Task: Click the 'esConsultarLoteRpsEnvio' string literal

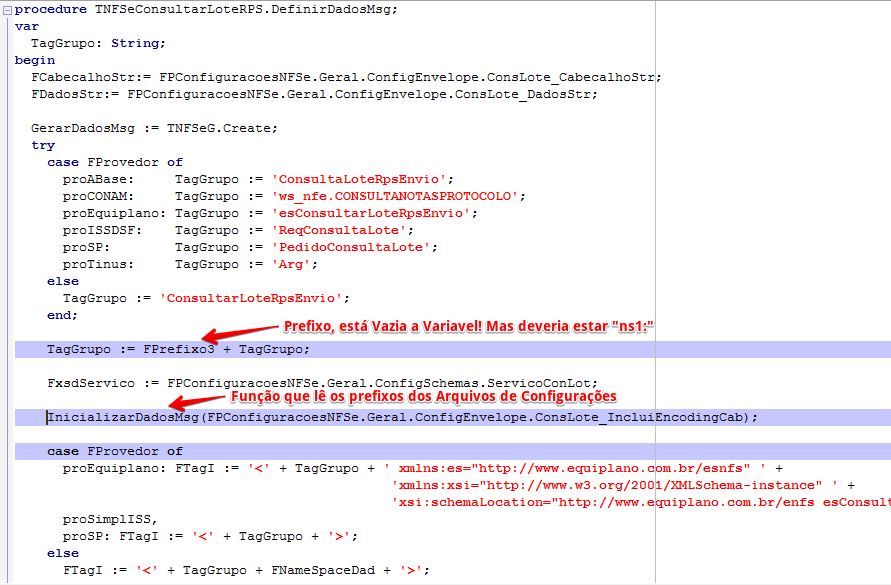Action: 371,213
